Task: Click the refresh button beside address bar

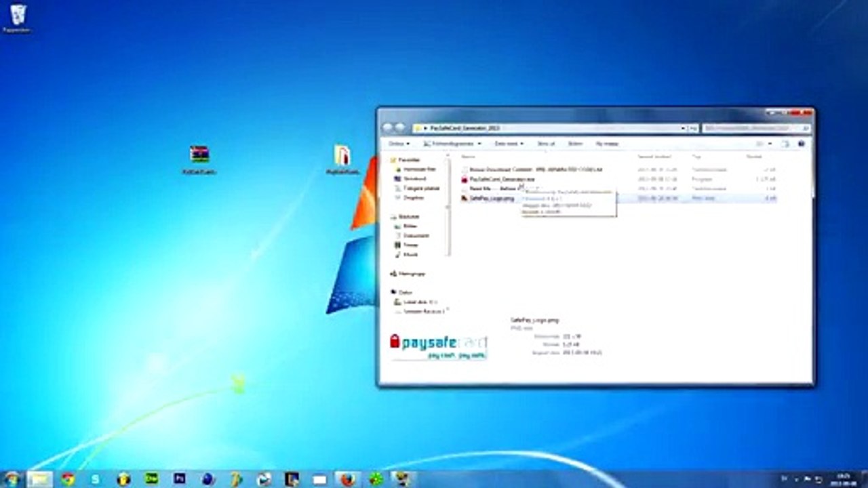Action: (x=694, y=127)
